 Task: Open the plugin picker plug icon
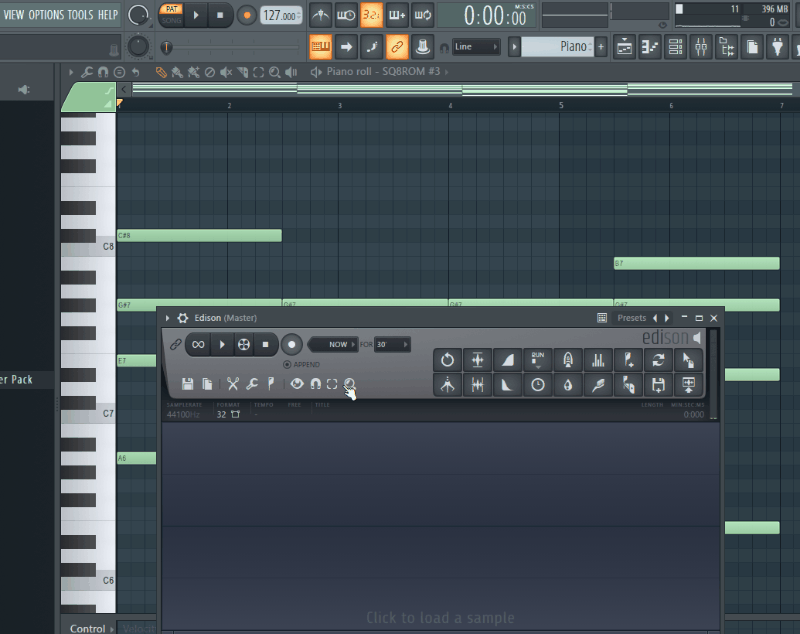778,47
